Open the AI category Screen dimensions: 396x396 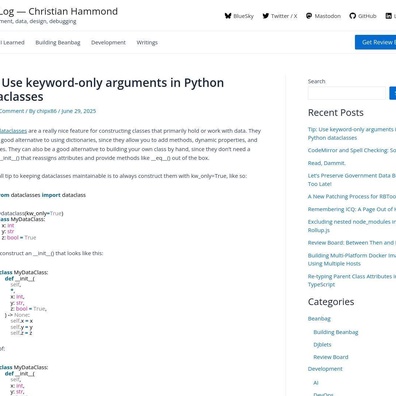coord(316,383)
